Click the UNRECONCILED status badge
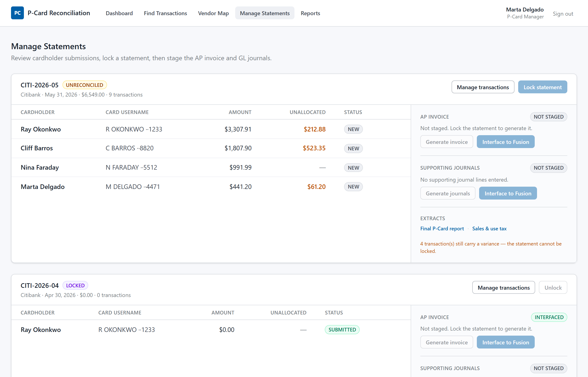This screenshot has height=377, width=588. coord(84,85)
